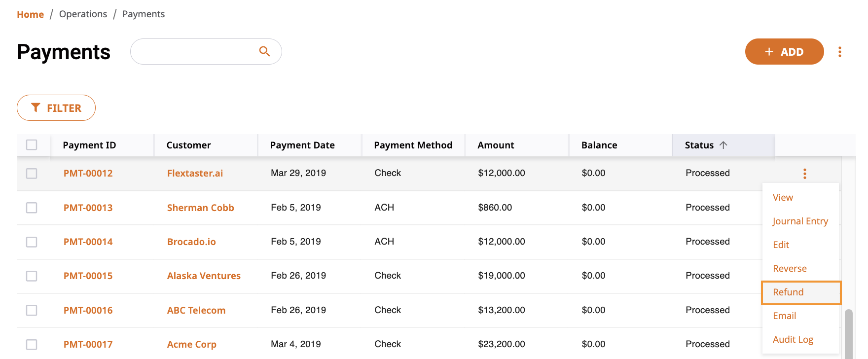Click $0.00 balance in ABC Telecom row
The width and height of the screenshot is (868, 359).
tap(593, 310)
